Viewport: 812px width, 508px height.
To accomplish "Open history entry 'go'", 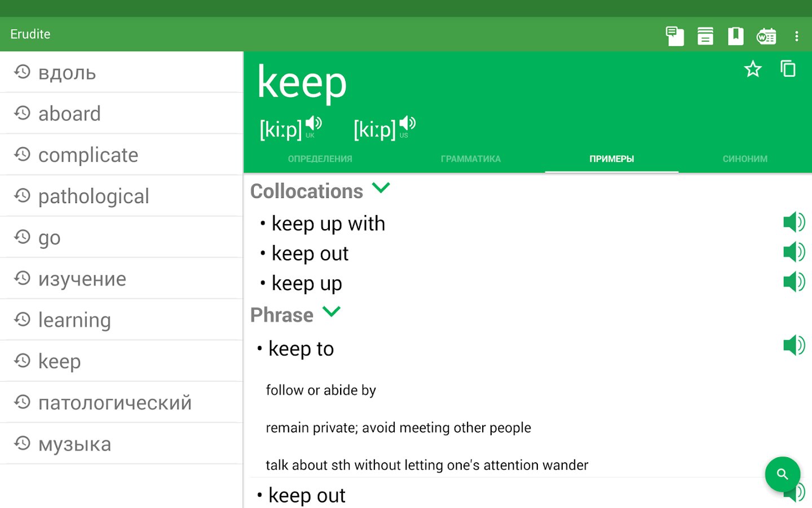I will [x=121, y=237].
